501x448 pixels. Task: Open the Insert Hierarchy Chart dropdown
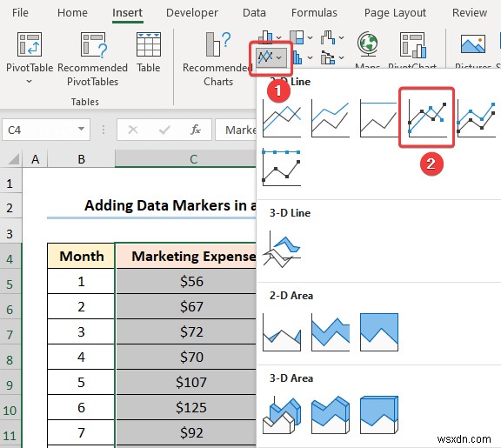point(301,37)
